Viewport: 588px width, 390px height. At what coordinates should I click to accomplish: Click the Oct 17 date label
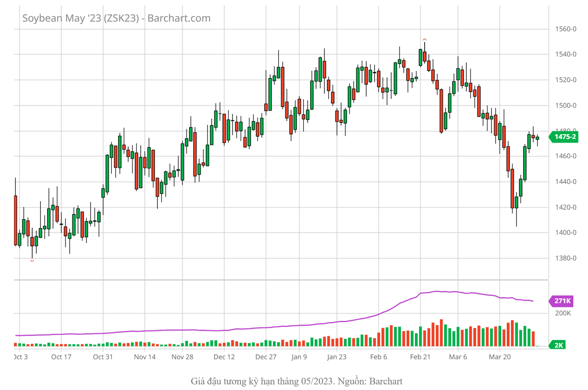(x=61, y=357)
